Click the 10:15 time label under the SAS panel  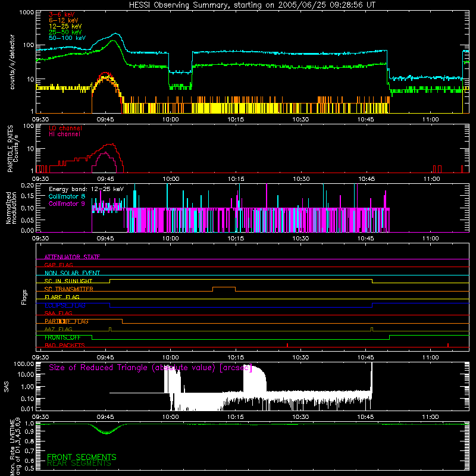pyautogui.click(x=235, y=417)
